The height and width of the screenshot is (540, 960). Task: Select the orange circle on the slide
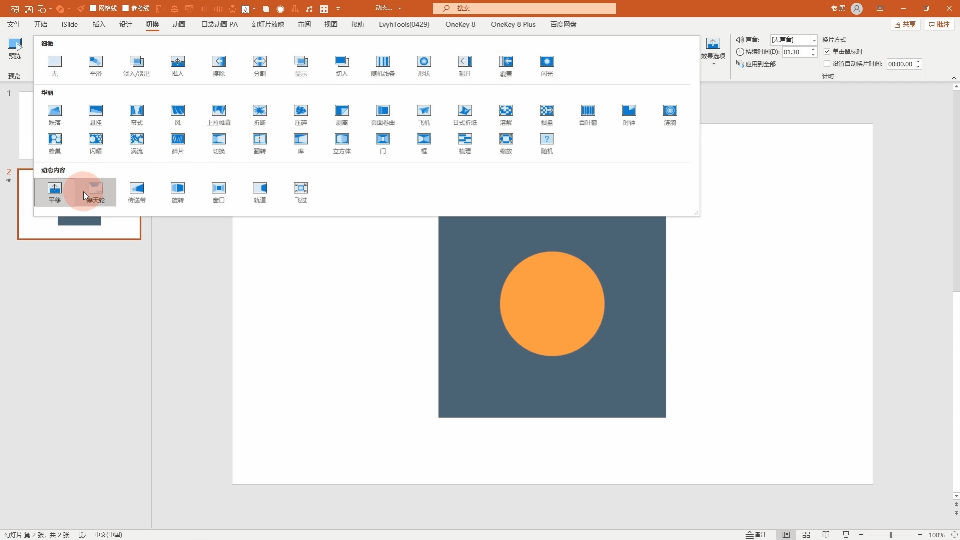click(552, 304)
